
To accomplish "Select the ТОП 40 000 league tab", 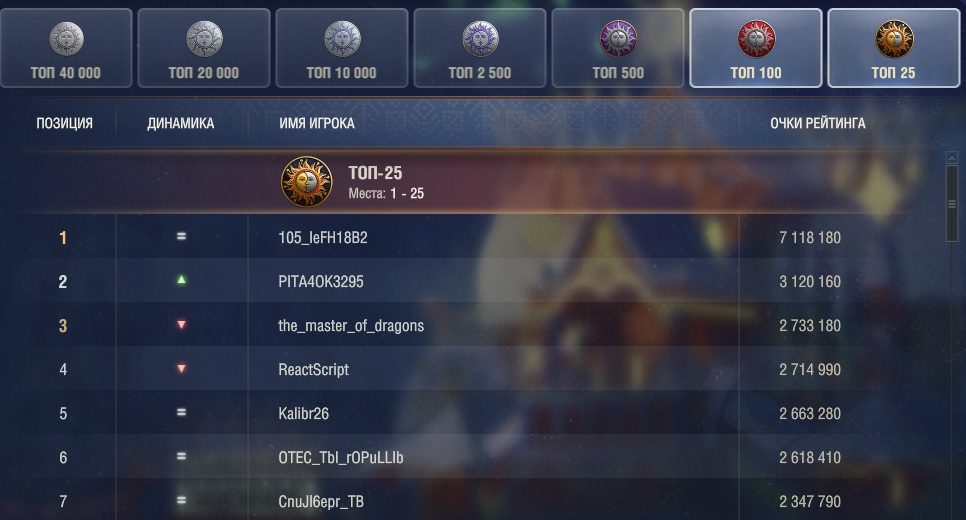I will [x=66, y=48].
